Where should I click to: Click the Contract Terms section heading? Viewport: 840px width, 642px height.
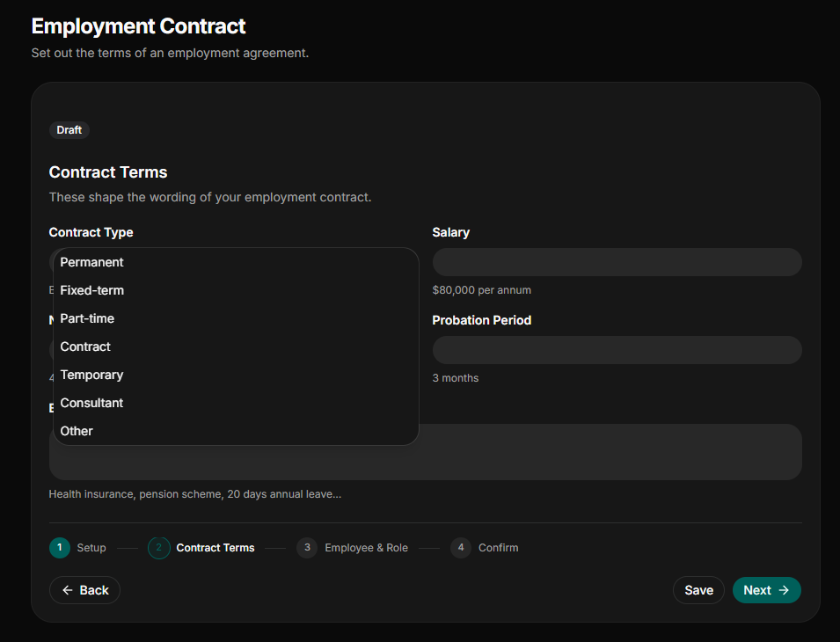coord(108,172)
